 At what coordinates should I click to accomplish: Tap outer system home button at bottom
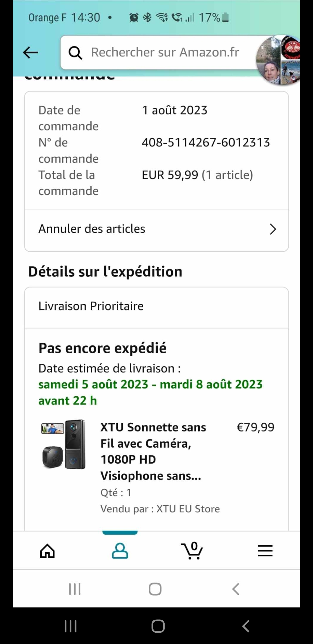pyautogui.click(x=158, y=626)
